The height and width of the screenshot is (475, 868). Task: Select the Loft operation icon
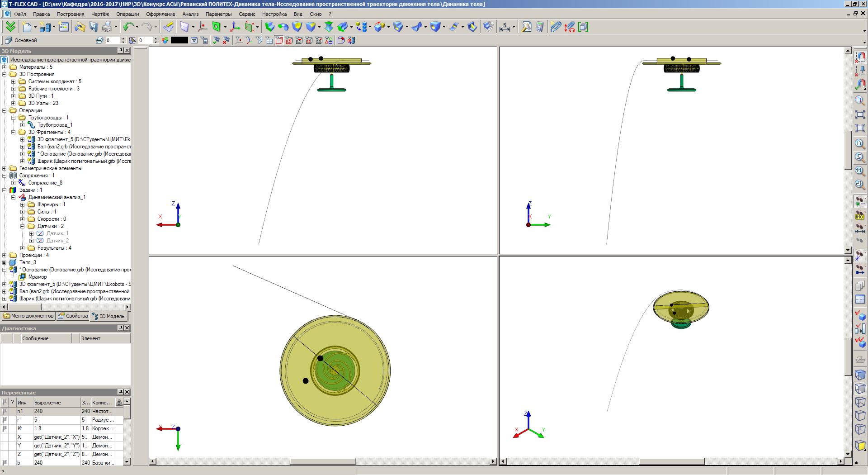[329, 27]
